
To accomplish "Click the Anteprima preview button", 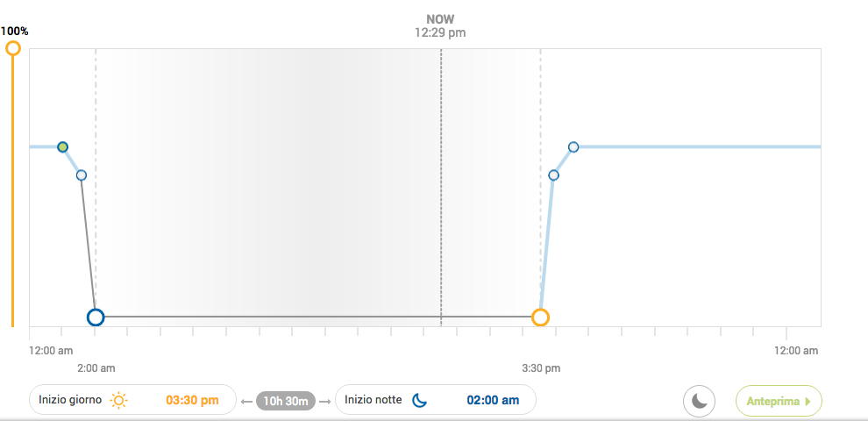I will tap(779, 401).
